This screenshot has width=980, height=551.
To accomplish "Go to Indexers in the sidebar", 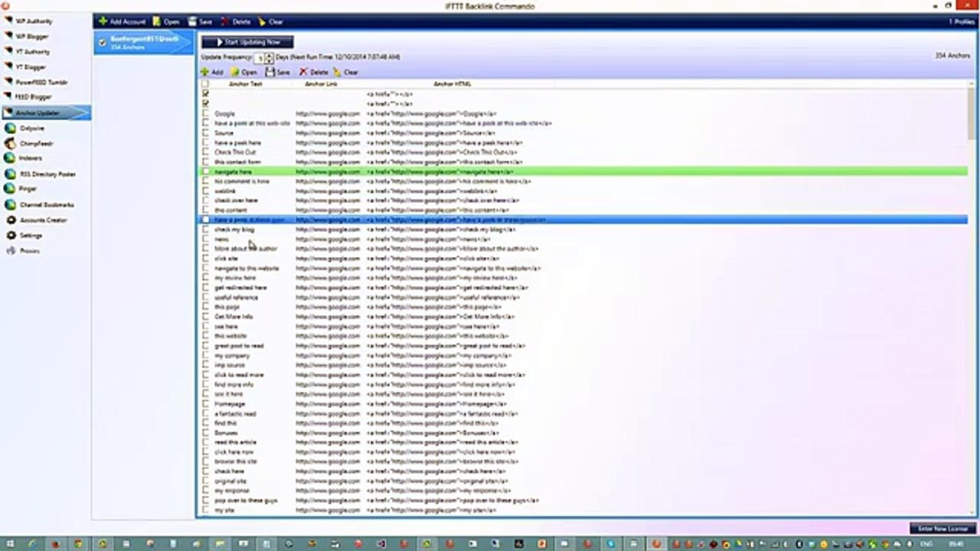I will pos(31,158).
